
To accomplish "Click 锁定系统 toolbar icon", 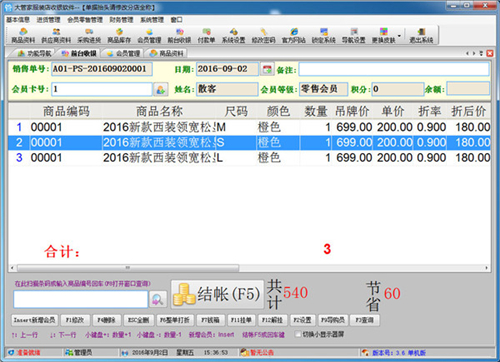I will (x=324, y=36).
